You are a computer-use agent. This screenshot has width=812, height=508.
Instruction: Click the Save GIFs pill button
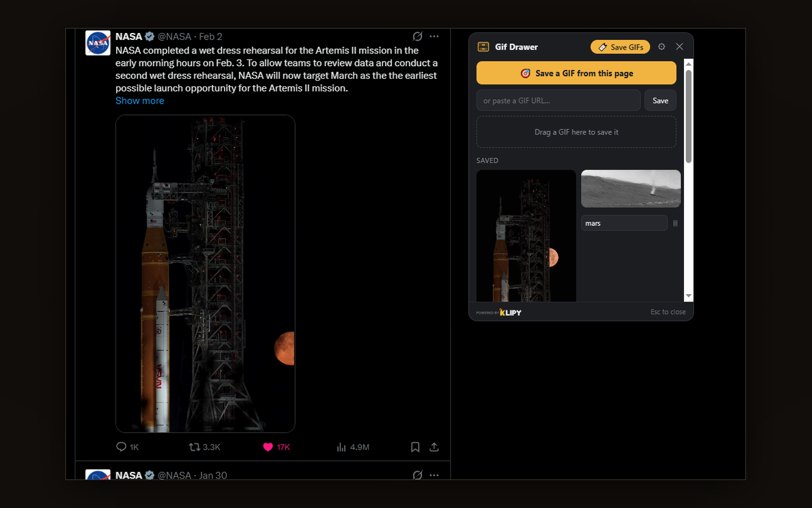pyautogui.click(x=620, y=47)
